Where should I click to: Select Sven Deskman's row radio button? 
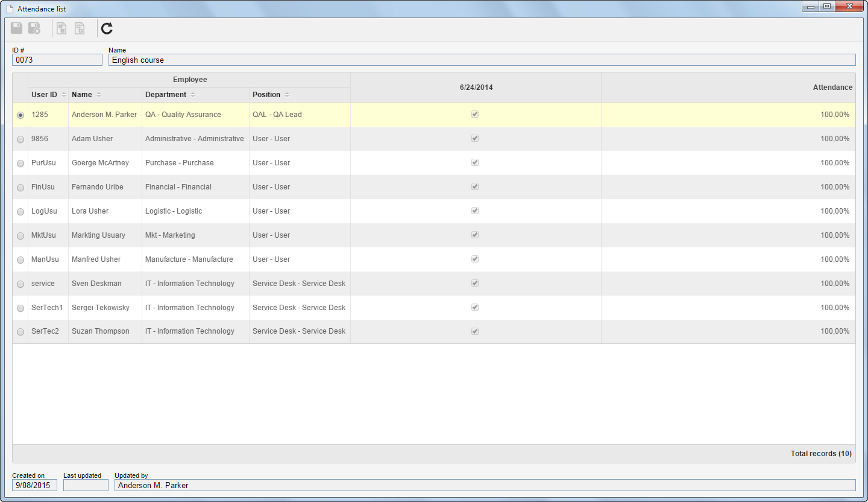(x=20, y=284)
